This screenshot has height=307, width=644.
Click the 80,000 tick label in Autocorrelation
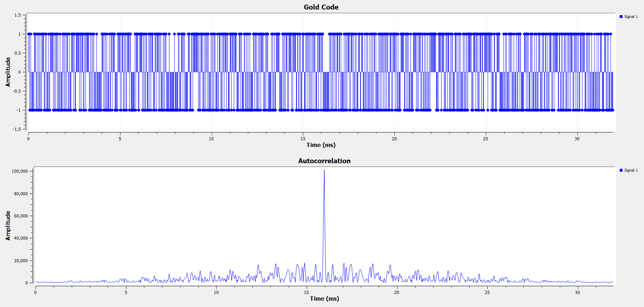(x=21, y=194)
